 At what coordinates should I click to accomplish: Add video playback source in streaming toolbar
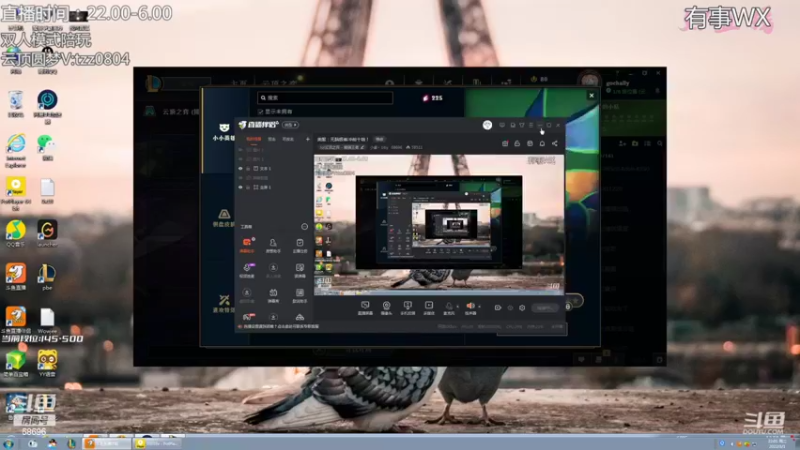(429, 308)
